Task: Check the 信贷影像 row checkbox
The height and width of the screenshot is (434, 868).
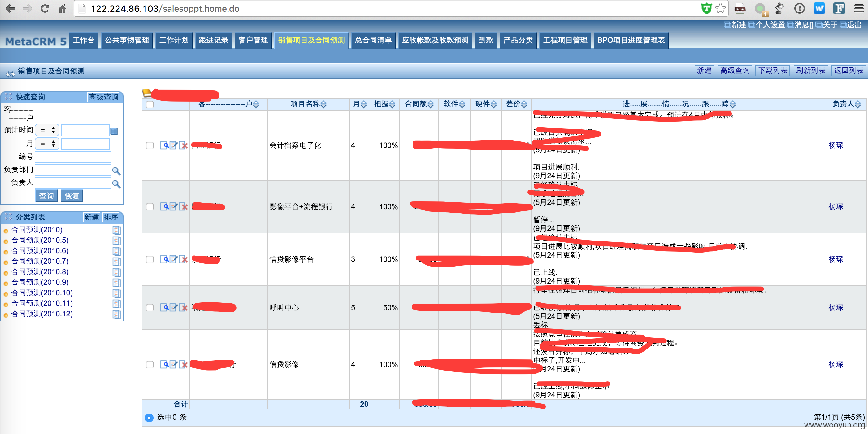Action: pos(150,365)
